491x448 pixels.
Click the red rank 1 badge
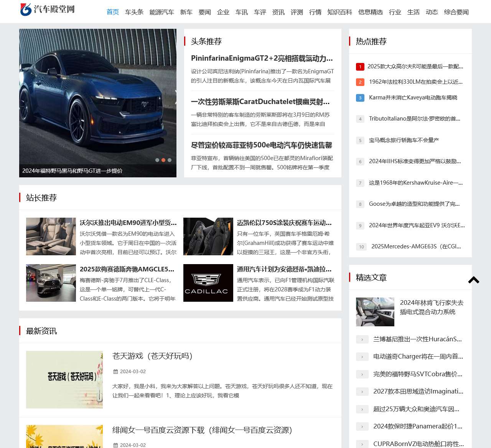(x=360, y=67)
